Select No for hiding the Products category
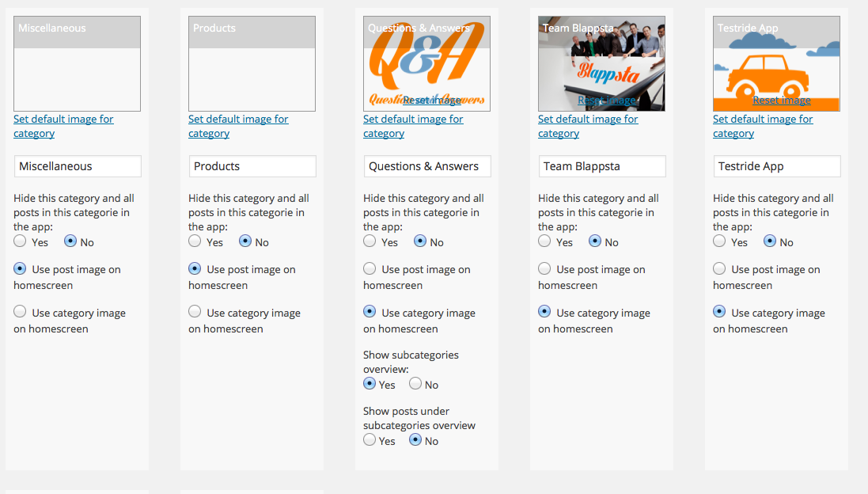Screen dimensions: 868x494 (x=245, y=241)
